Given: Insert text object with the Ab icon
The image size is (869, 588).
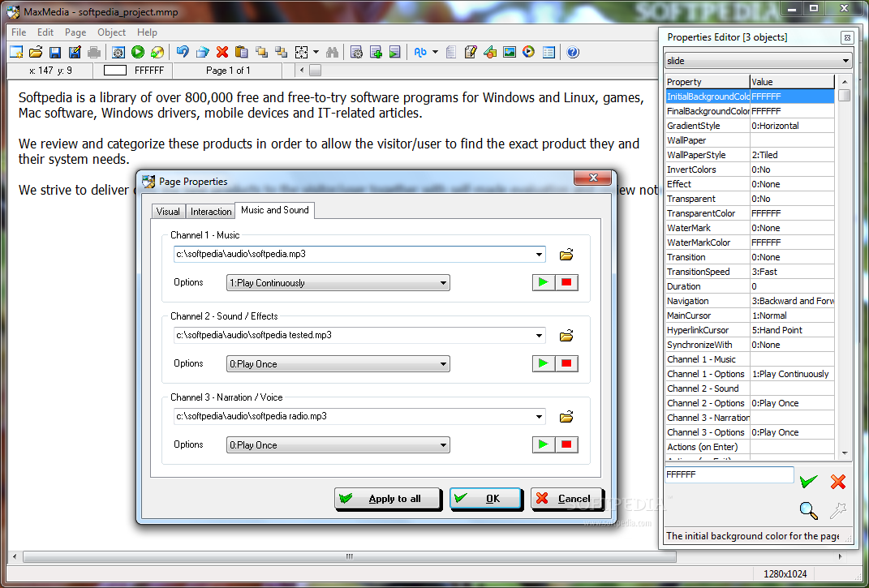Looking at the screenshot, I should point(420,52).
